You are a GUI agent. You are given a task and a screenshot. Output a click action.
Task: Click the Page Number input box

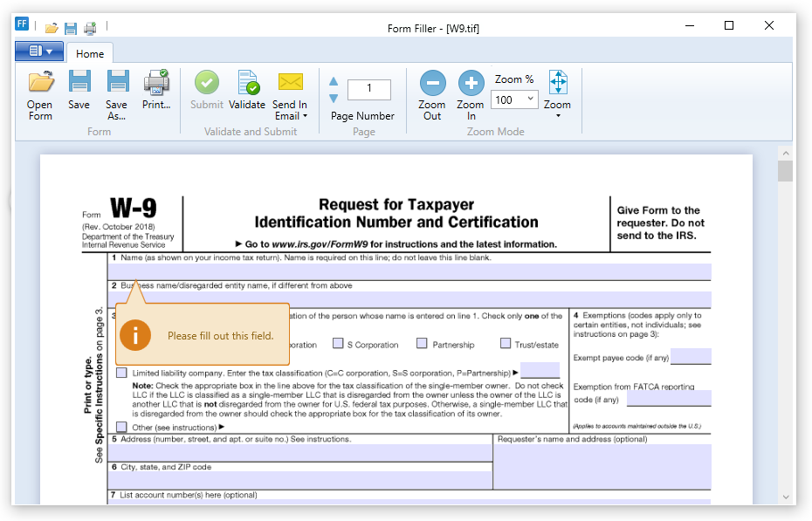point(369,88)
